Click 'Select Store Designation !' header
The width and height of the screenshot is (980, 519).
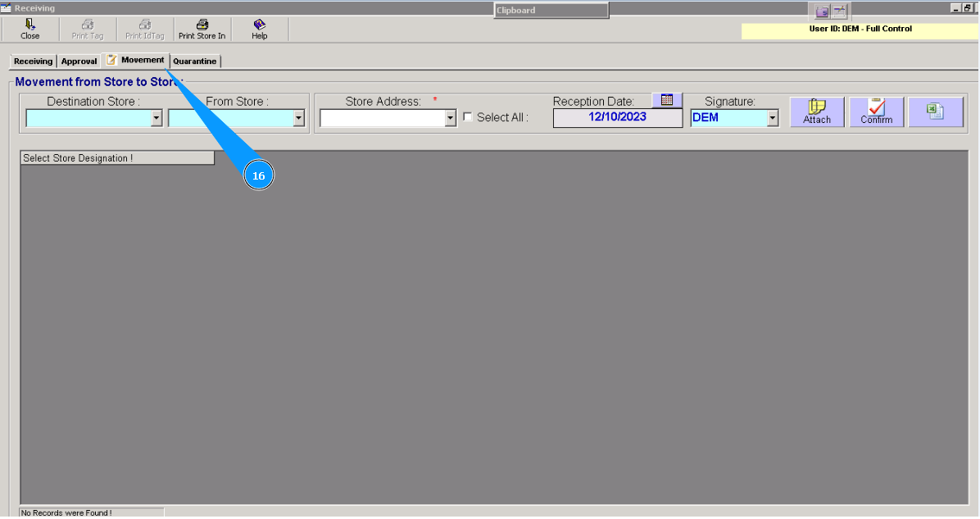pos(117,158)
